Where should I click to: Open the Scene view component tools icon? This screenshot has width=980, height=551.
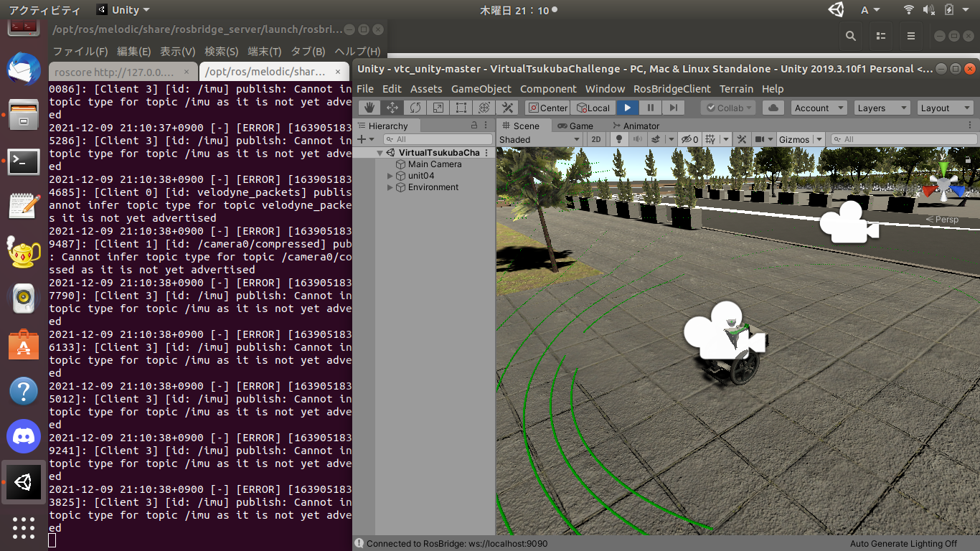[x=742, y=139]
